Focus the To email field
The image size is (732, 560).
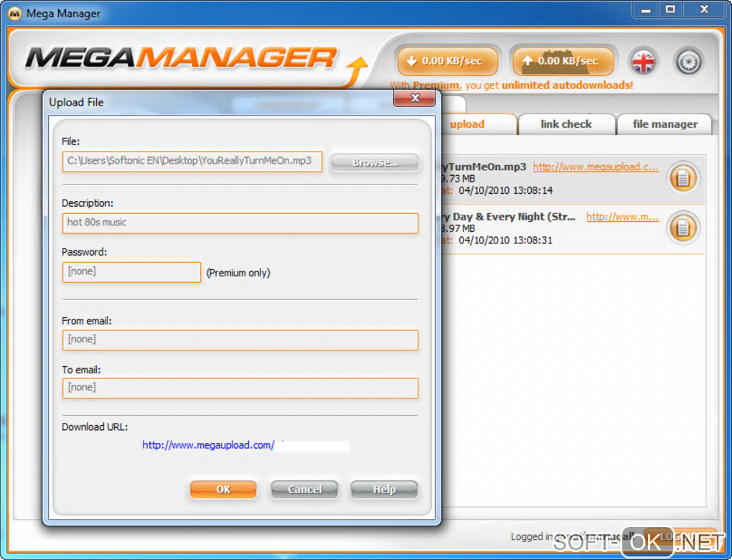tap(240, 388)
